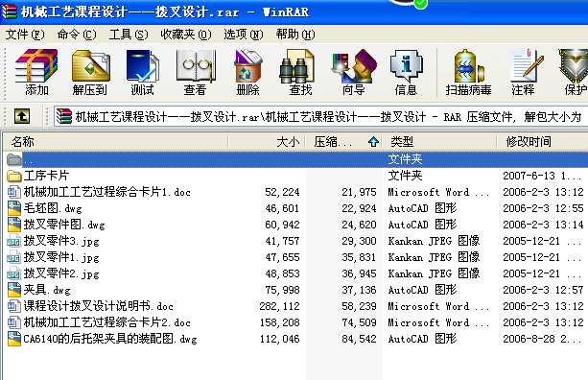The width and height of the screenshot is (588, 380).
Task: Click highlighted 文件夹 type in '..' row
Action: point(405,159)
